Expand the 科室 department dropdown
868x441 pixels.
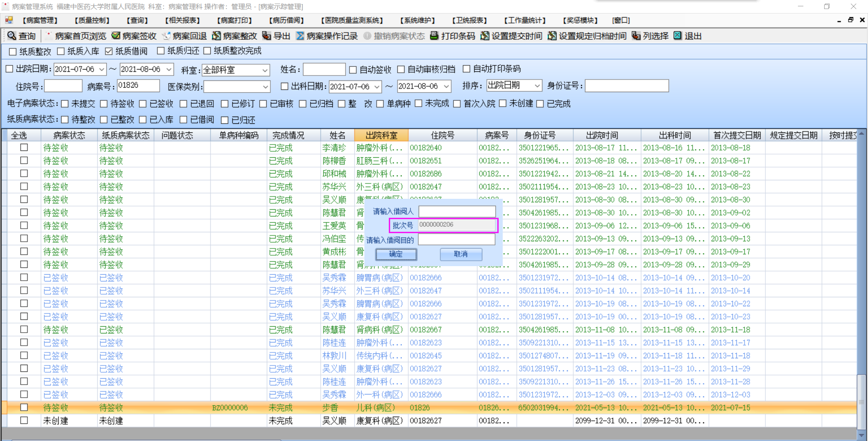click(x=265, y=70)
